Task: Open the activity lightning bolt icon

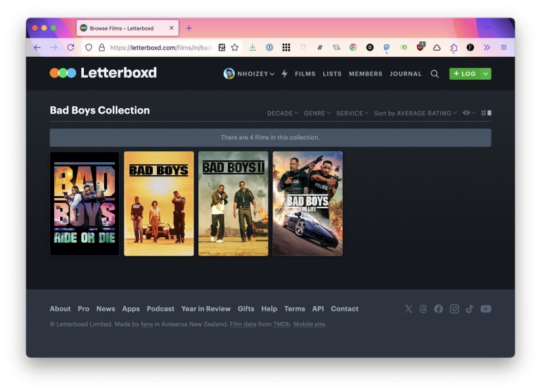Action: coord(284,74)
